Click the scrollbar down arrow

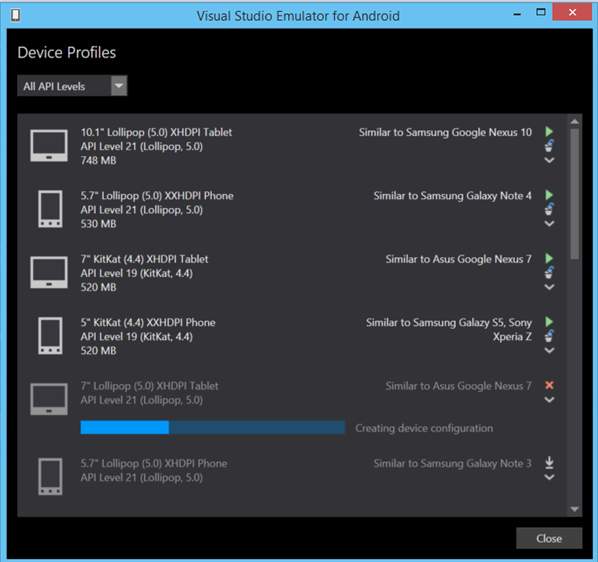pyautogui.click(x=574, y=509)
